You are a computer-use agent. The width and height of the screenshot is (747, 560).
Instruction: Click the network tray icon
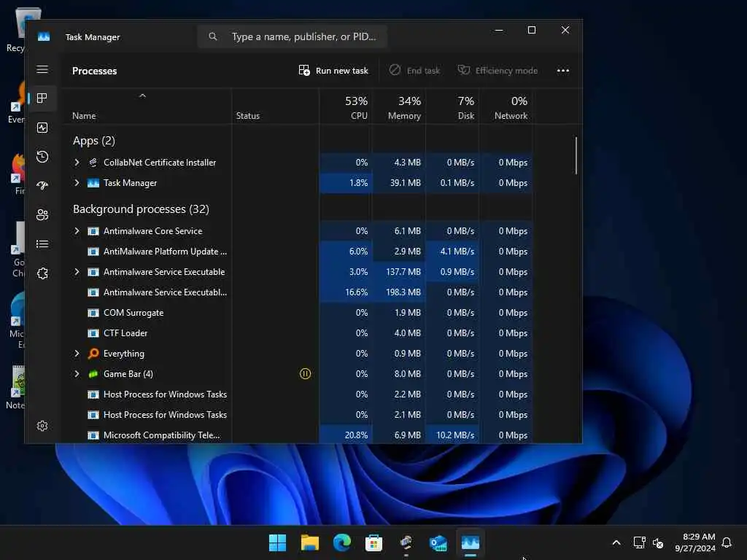click(x=639, y=542)
